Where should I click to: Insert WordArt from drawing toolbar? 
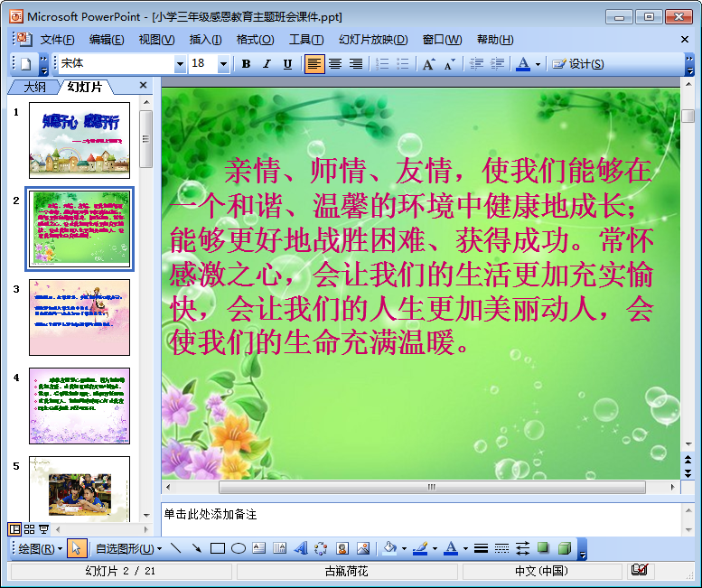[x=301, y=548]
